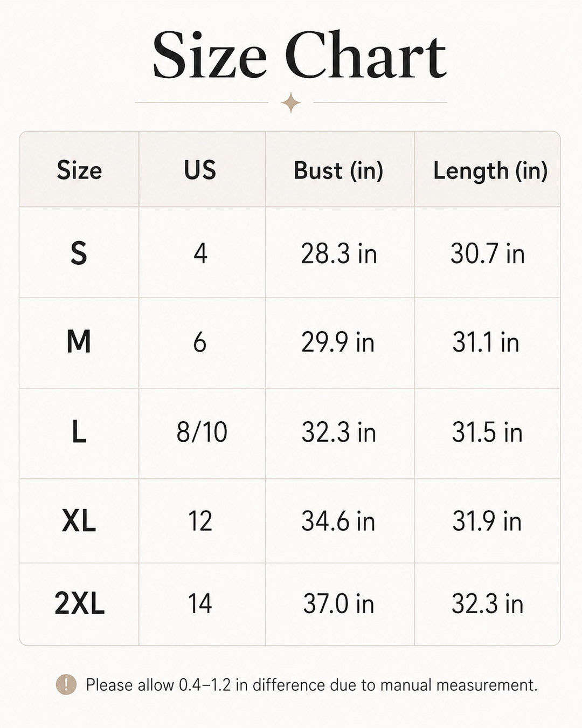Click the Size Chart title

pos(299,56)
